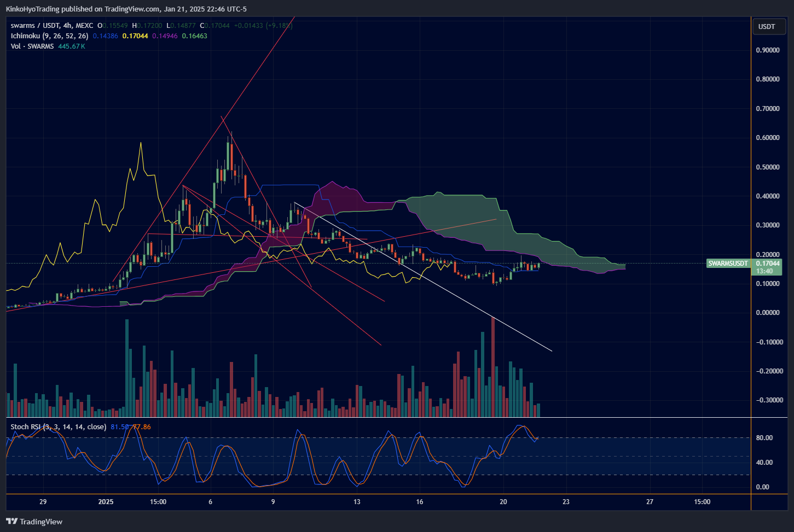
Task: Click the 0.00 Stoch RSI axis label
Action: tap(762, 487)
